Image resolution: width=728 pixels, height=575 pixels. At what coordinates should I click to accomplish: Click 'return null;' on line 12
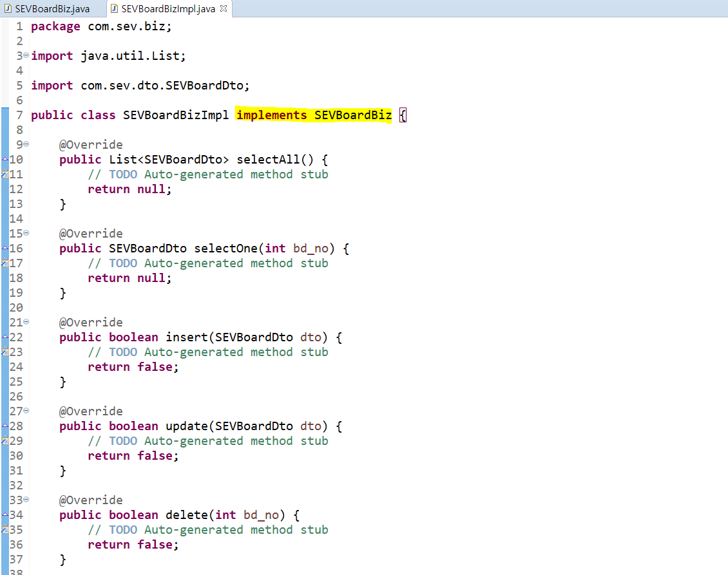[x=129, y=189]
